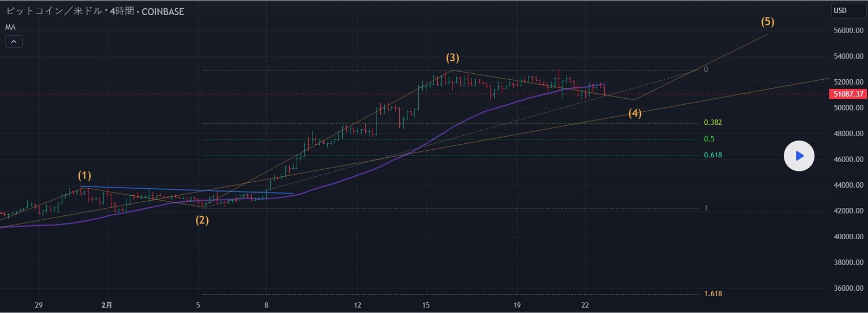This screenshot has width=868, height=313.
Task: Open the USD currency dropdown
Action: tap(848, 11)
